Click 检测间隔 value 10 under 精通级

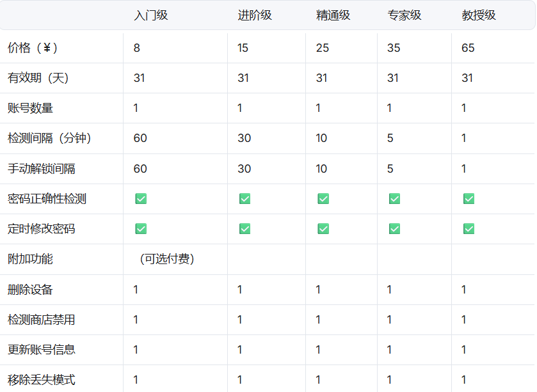(321, 138)
